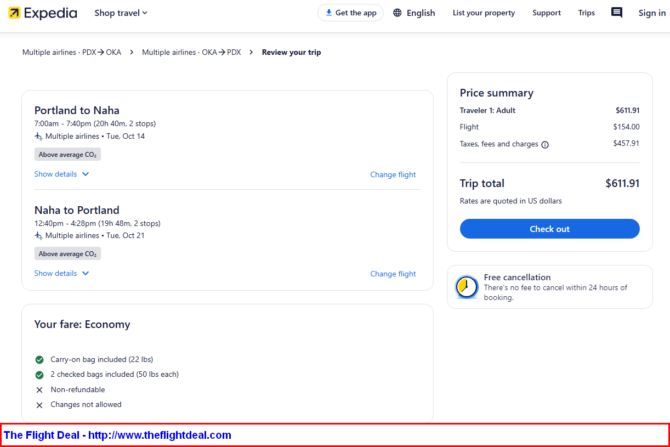The image size is (670, 447).
Task: Click the Flight $154.00 price value
Action: coord(626,127)
